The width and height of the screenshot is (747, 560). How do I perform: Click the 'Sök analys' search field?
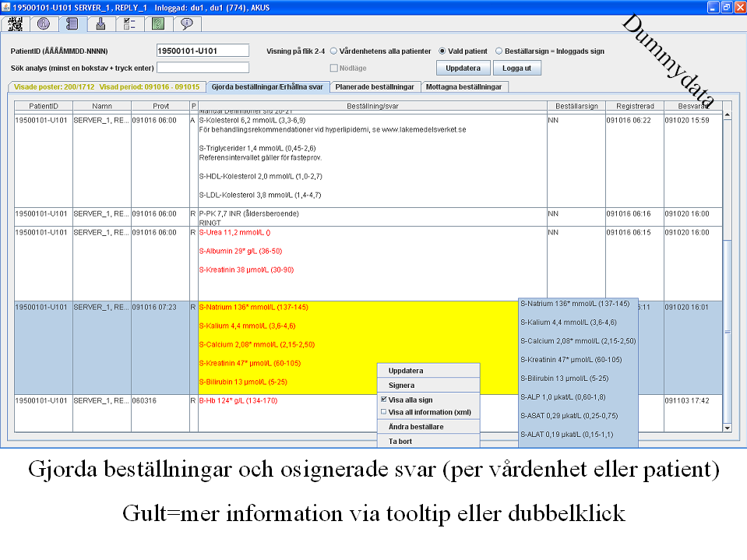(203, 68)
